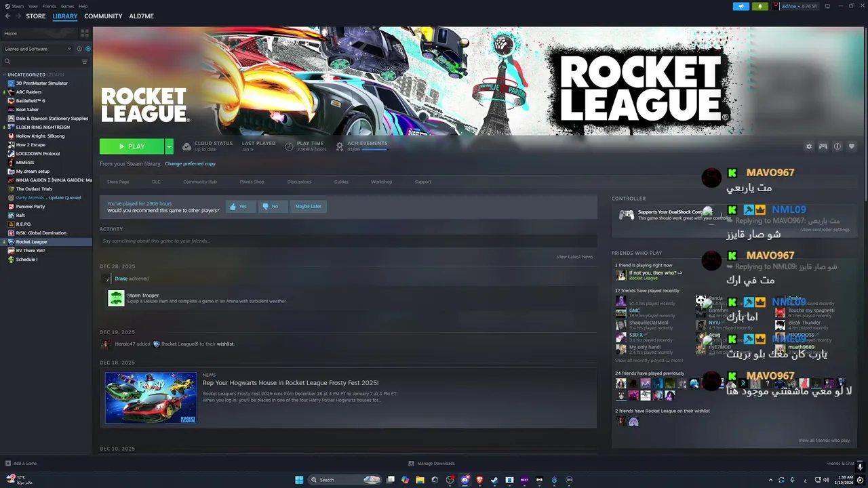The image size is (868, 488).
Task: Open Manage Downloads
Action: coord(432,464)
